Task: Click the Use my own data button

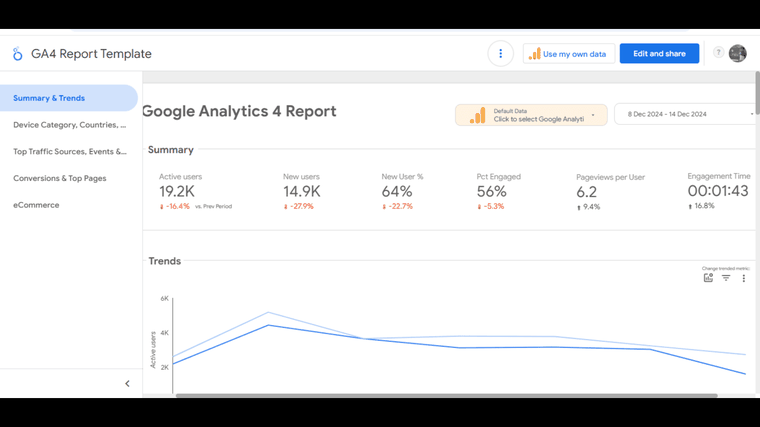Action: (x=569, y=54)
